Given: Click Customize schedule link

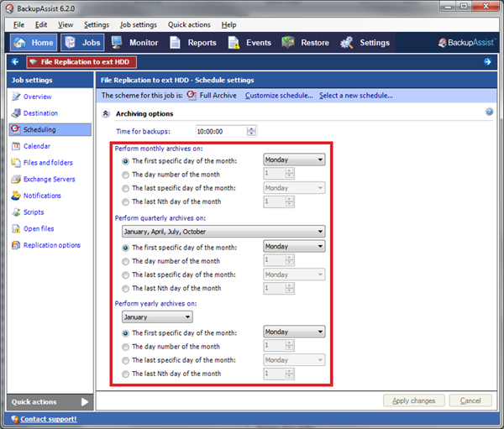Looking at the screenshot, I should (x=279, y=96).
